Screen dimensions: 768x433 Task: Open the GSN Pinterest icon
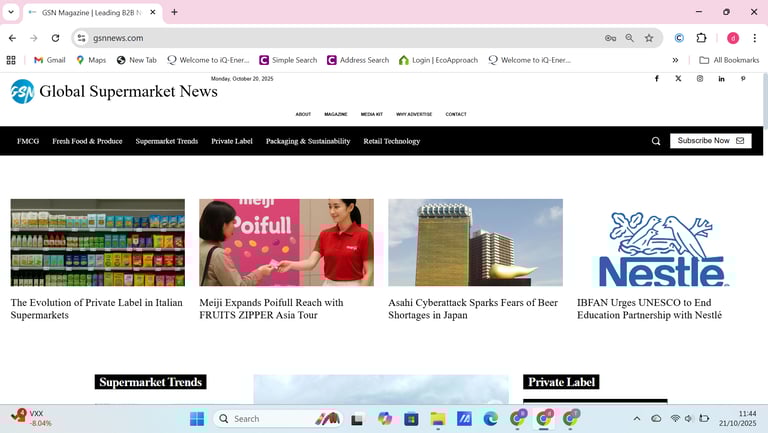[743, 78]
